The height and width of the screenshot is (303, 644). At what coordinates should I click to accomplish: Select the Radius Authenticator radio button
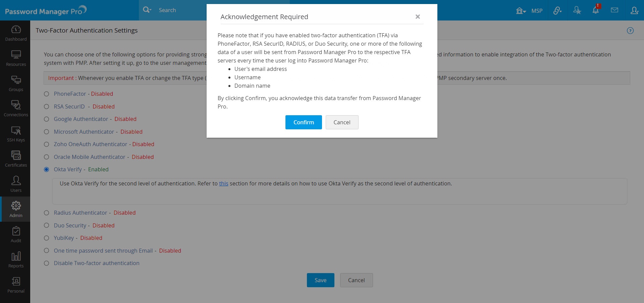click(x=47, y=213)
